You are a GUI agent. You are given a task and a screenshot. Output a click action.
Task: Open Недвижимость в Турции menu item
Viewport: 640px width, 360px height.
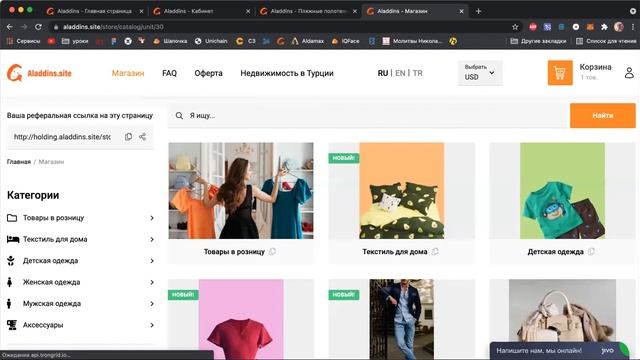[x=287, y=73]
